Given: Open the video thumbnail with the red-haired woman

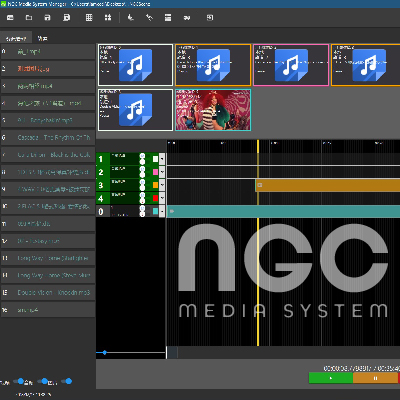Looking at the screenshot, I should coord(213,110).
